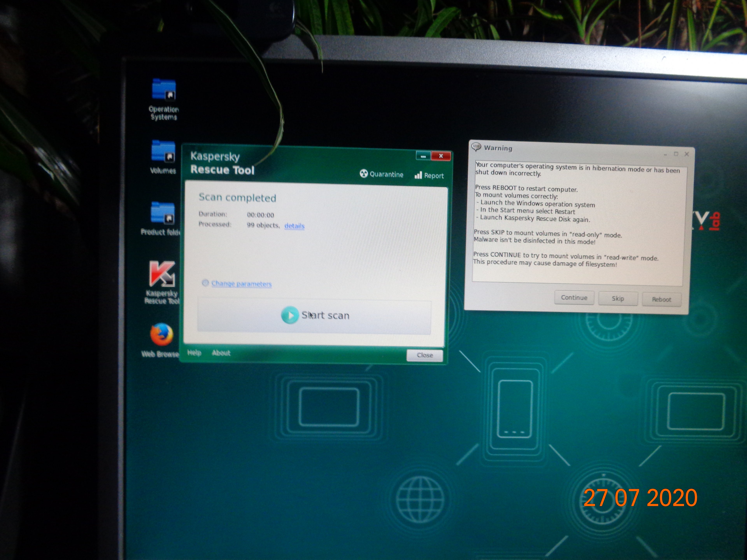Open About in Kaspersky Rescue Tool
Image resolution: width=747 pixels, height=560 pixels.
coord(221,353)
